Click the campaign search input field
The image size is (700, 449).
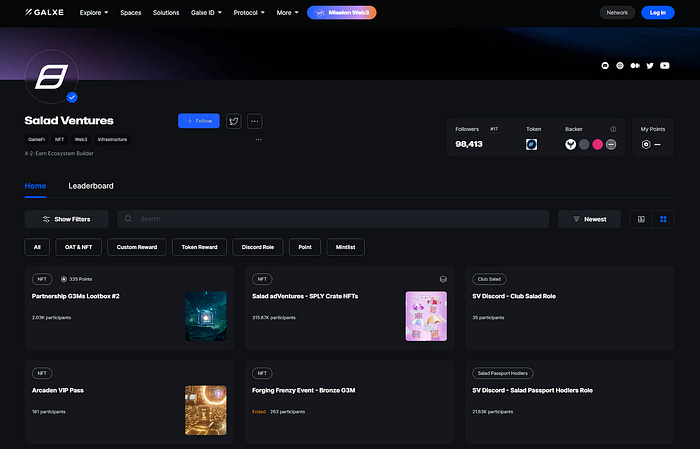tap(333, 219)
